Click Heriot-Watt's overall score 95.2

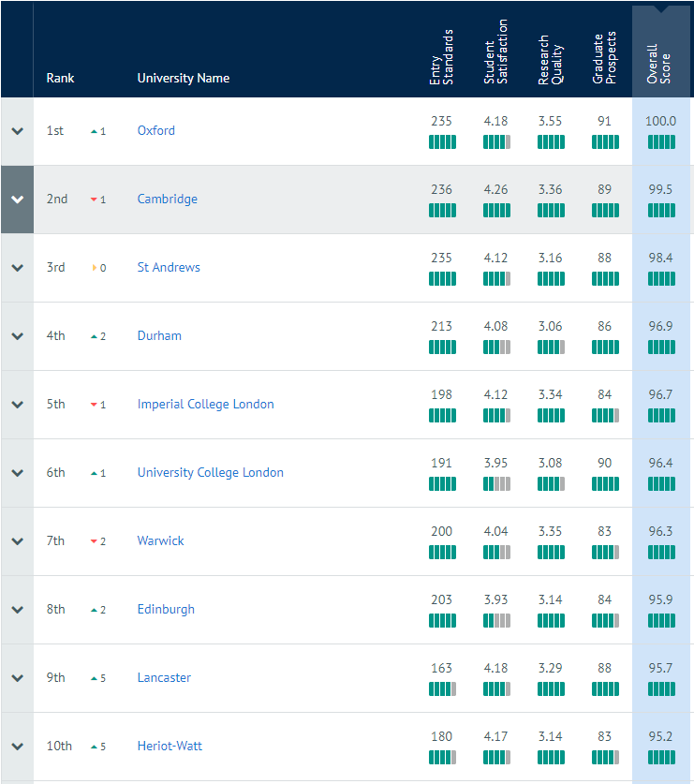pos(660,736)
